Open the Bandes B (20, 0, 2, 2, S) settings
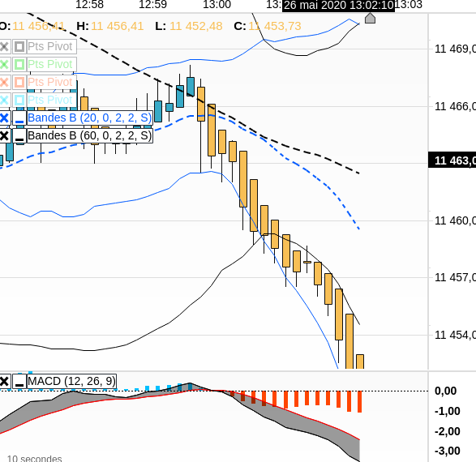 click(90, 118)
